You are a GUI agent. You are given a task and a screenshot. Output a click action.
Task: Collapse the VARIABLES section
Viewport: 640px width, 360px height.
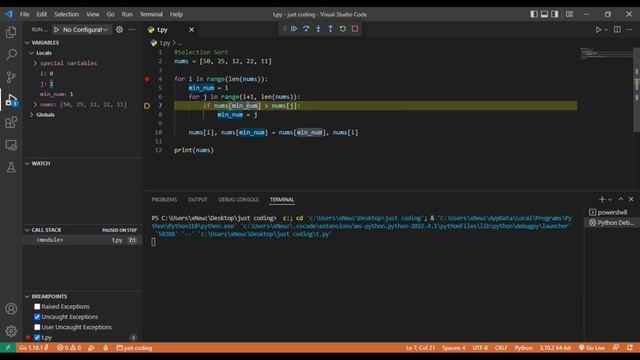click(x=27, y=42)
